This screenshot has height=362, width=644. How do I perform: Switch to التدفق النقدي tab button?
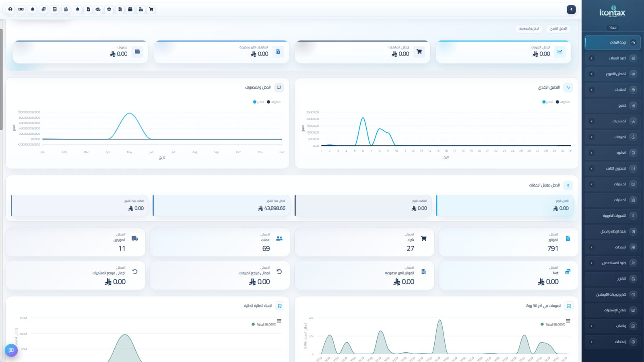558,29
